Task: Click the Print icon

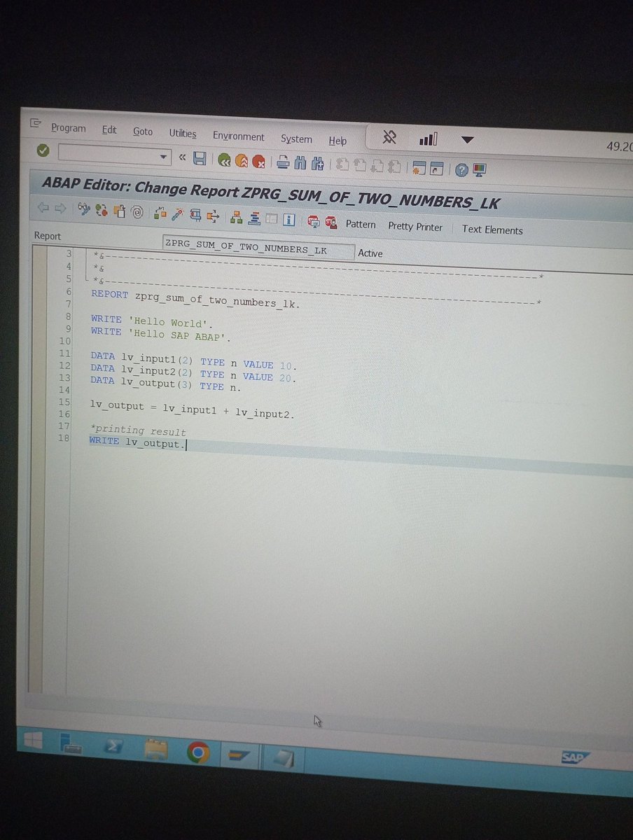Action: [x=283, y=163]
